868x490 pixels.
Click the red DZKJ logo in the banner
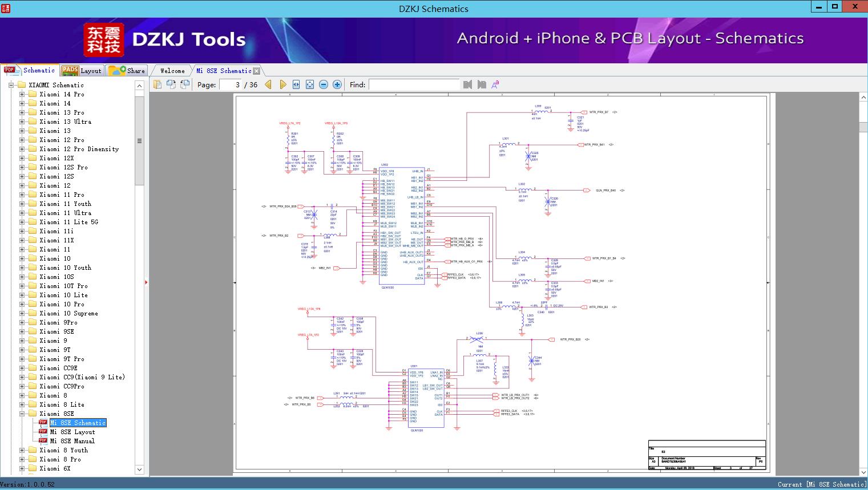(x=104, y=40)
